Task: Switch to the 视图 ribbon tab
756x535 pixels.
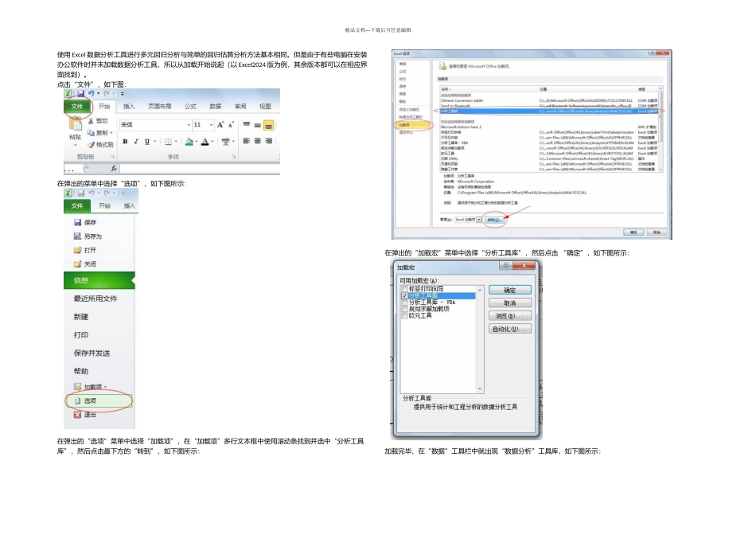Action: click(x=265, y=106)
